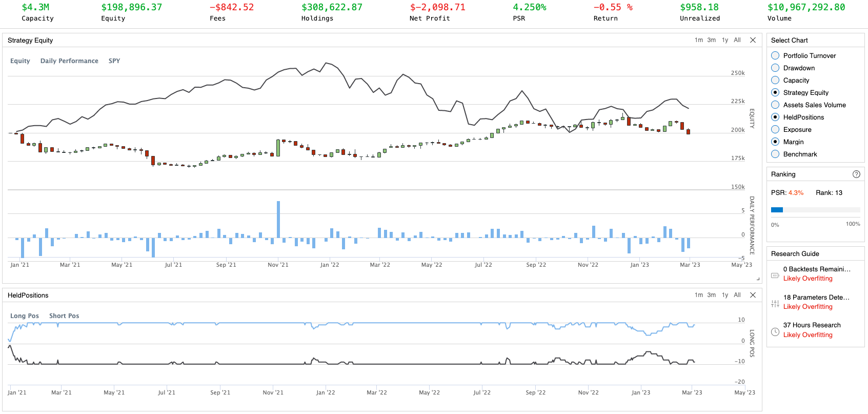
Task: Click the PSR ranking progress bar
Action: tap(815, 210)
